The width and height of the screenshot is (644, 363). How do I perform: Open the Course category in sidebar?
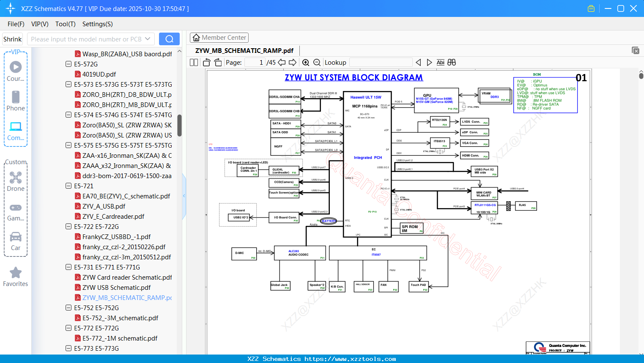click(16, 71)
